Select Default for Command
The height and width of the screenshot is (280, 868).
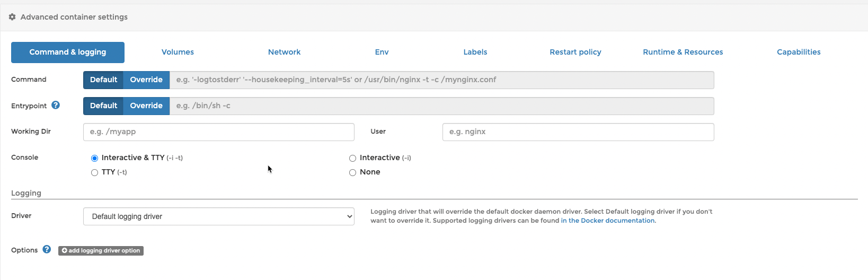[x=103, y=80]
